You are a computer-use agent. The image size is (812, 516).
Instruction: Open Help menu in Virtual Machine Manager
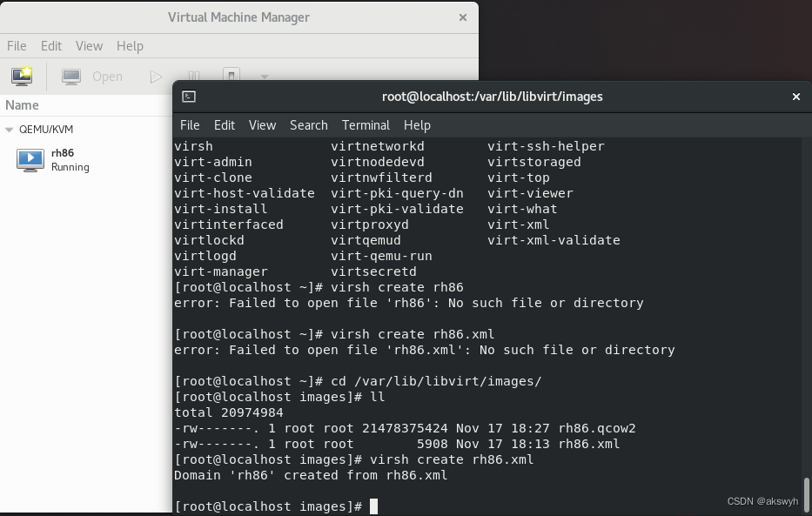point(130,46)
